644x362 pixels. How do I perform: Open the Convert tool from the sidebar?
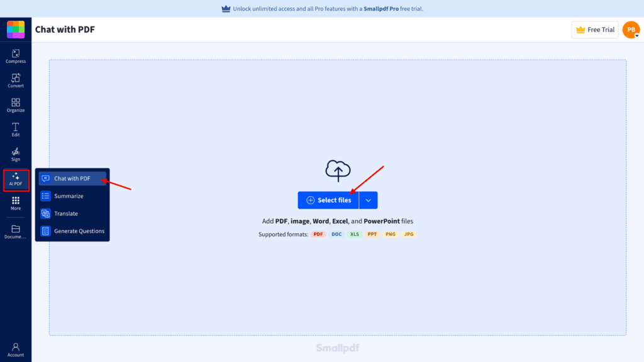15,80
